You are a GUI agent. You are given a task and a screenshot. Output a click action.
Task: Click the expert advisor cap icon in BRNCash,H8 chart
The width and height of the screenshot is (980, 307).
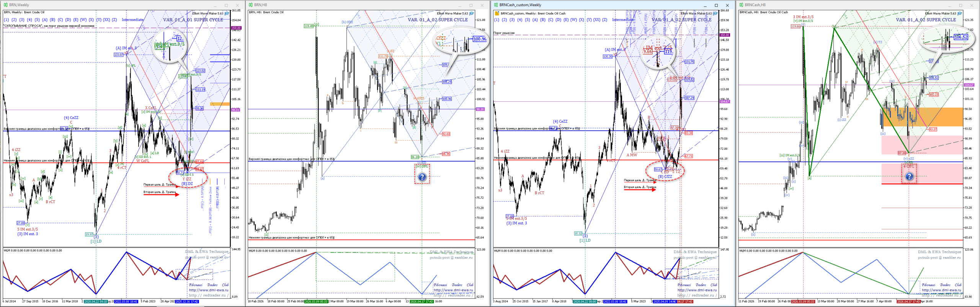click(x=962, y=13)
